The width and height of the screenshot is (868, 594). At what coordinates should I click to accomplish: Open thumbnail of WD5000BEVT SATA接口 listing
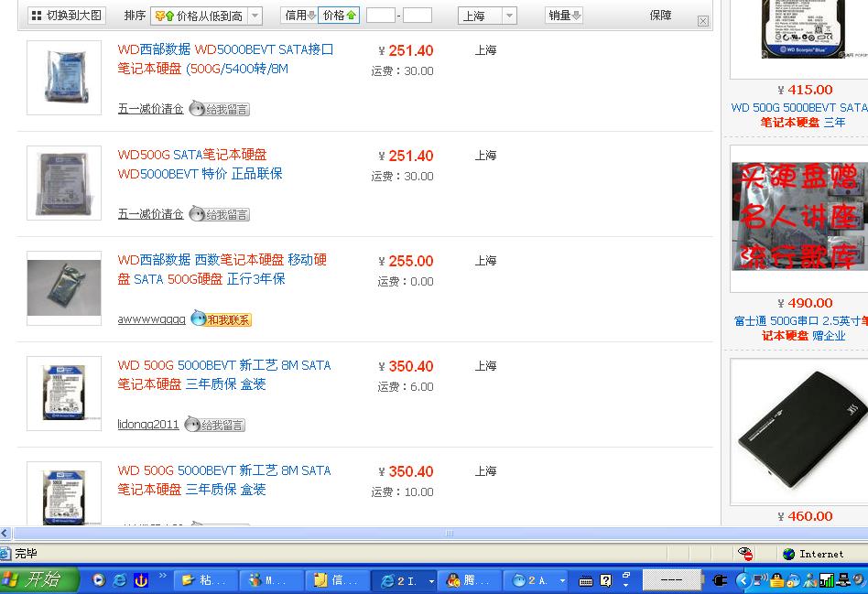click(x=64, y=78)
